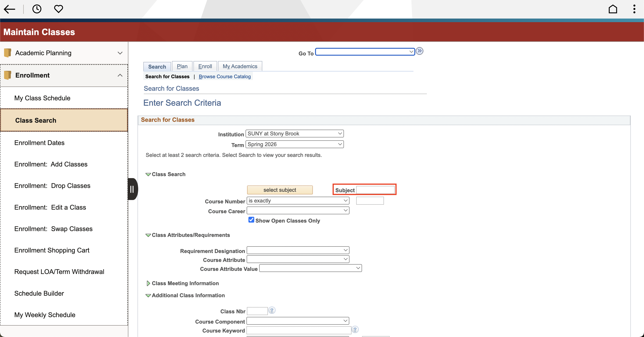Click the Go To double-arrow button
Viewport: 644px width, 337px height.
point(419,51)
